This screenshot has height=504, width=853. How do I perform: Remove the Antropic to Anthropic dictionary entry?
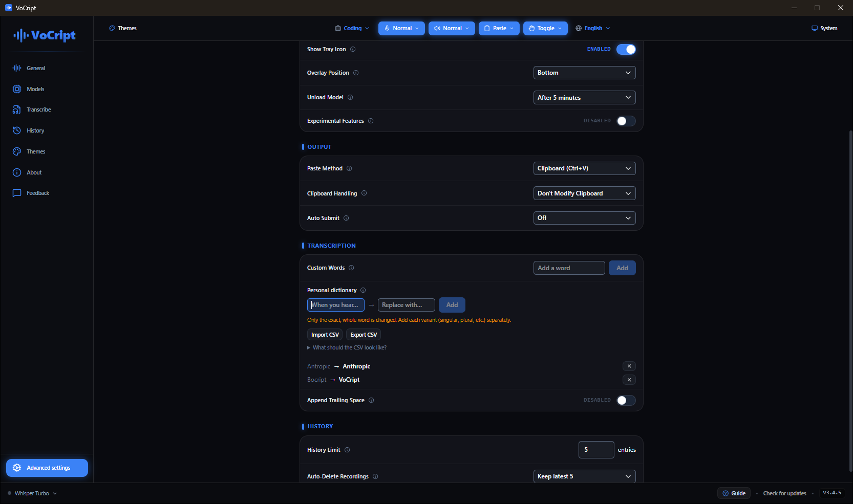[629, 366]
